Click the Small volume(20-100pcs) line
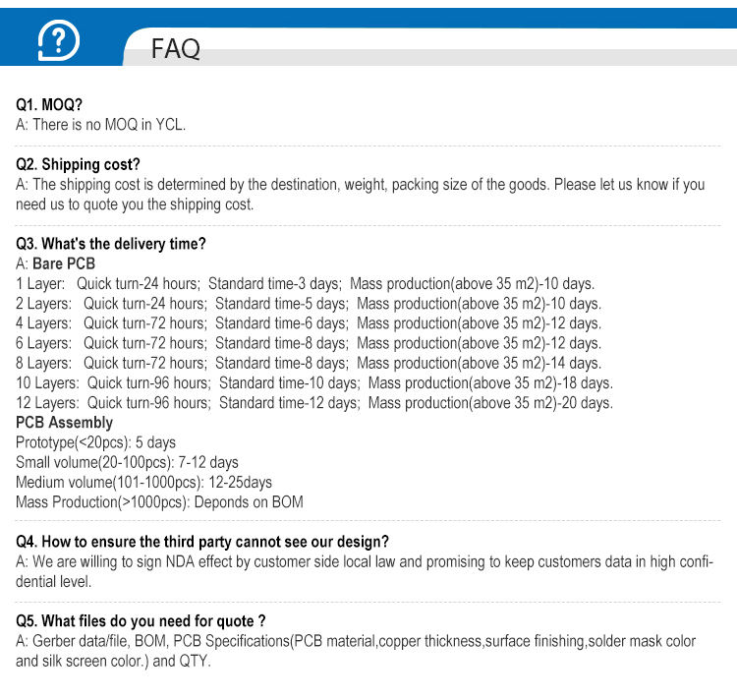This screenshot has height=700, width=737. [127, 462]
